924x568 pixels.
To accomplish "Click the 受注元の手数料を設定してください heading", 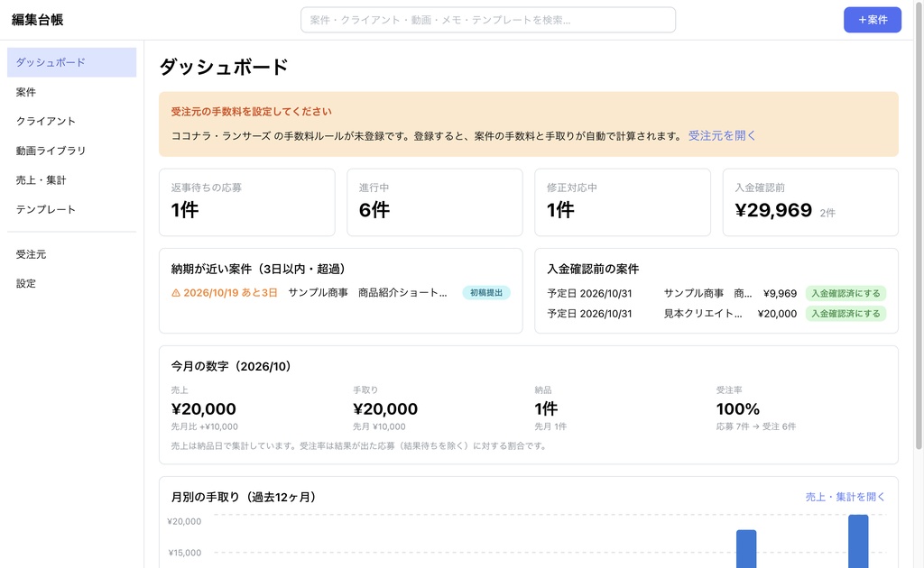I will (x=251, y=111).
